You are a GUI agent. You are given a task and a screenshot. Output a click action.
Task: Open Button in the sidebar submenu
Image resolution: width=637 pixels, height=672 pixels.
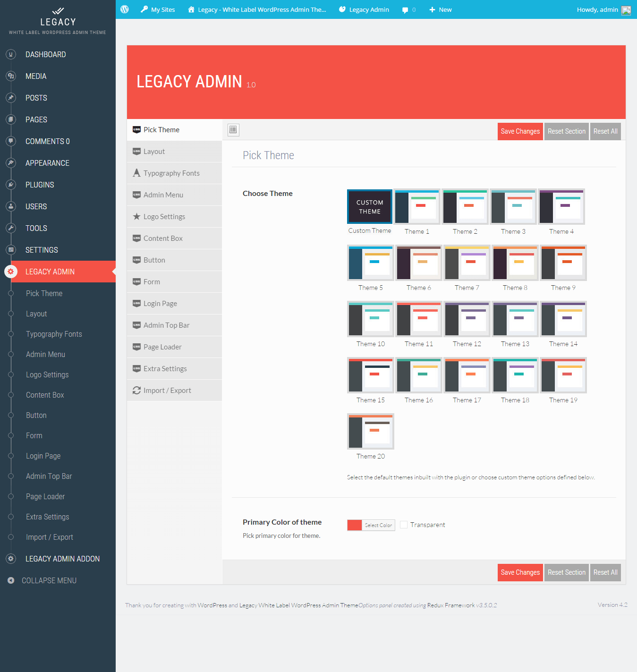click(36, 415)
